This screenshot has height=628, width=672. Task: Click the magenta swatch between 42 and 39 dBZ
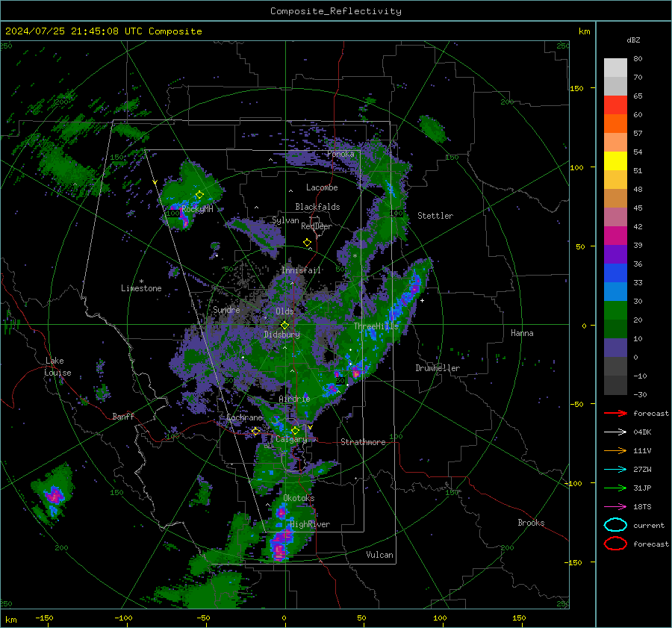pos(615,236)
